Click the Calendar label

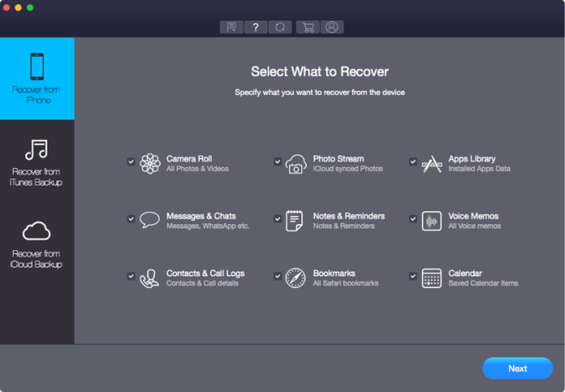(465, 273)
